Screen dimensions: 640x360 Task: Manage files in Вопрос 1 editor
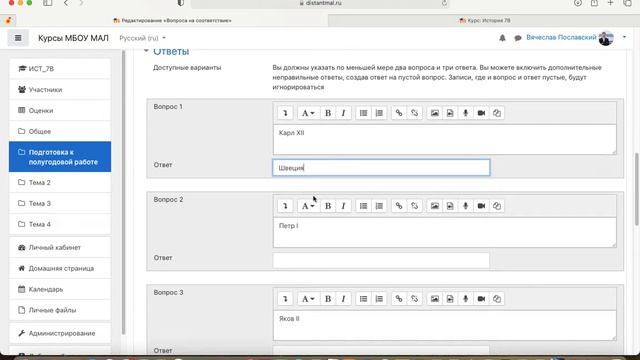[x=497, y=113]
